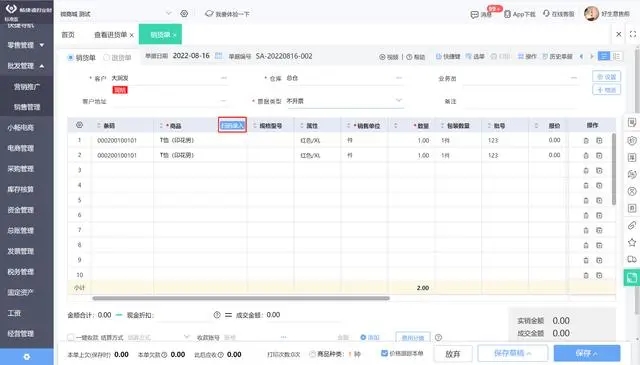The image size is (640, 365).
Task: Go to the previous document arrow
Action: [x=581, y=56]
